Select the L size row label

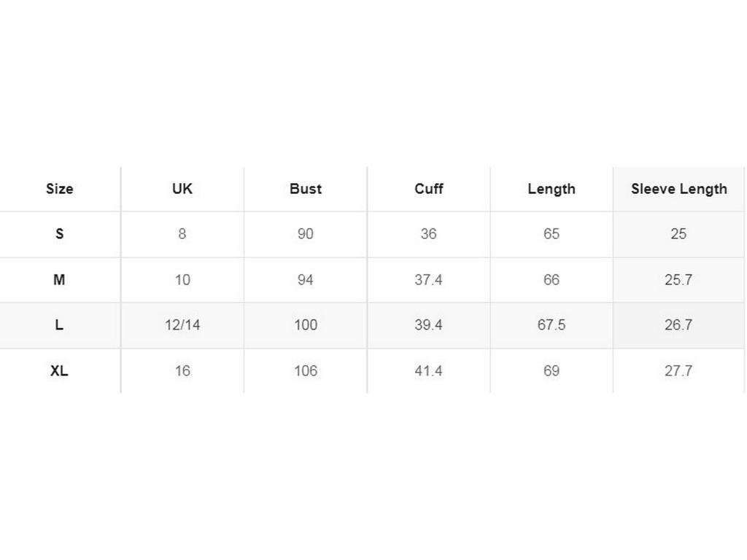point(59,325)
